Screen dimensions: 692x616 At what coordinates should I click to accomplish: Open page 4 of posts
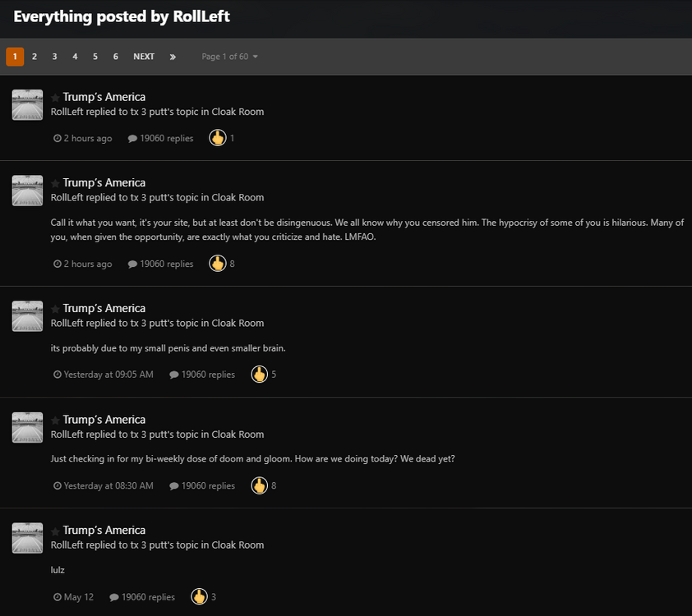point(75,57)
